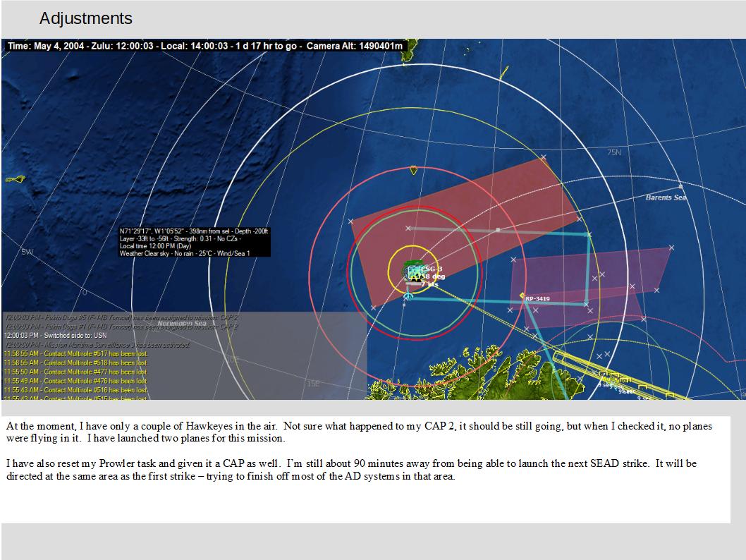The height and width of the screenshot is (560, 746).
Task: Click the paragraph about resetting the Prowler task
Action: coord(352,470)
